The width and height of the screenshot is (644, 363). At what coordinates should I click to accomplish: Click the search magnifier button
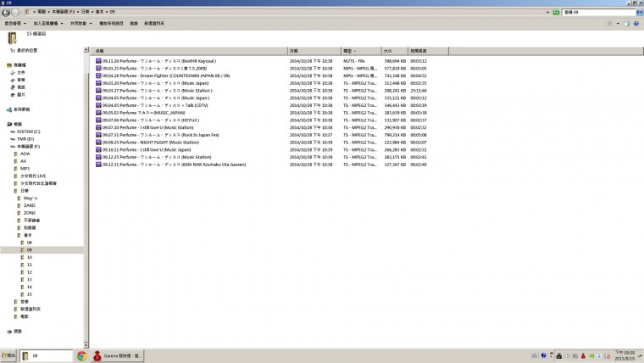pos(640,13)
